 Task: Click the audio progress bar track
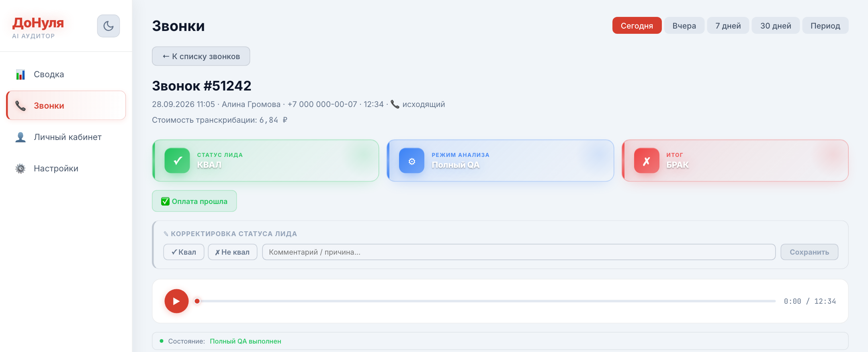[x=486, y=301]
